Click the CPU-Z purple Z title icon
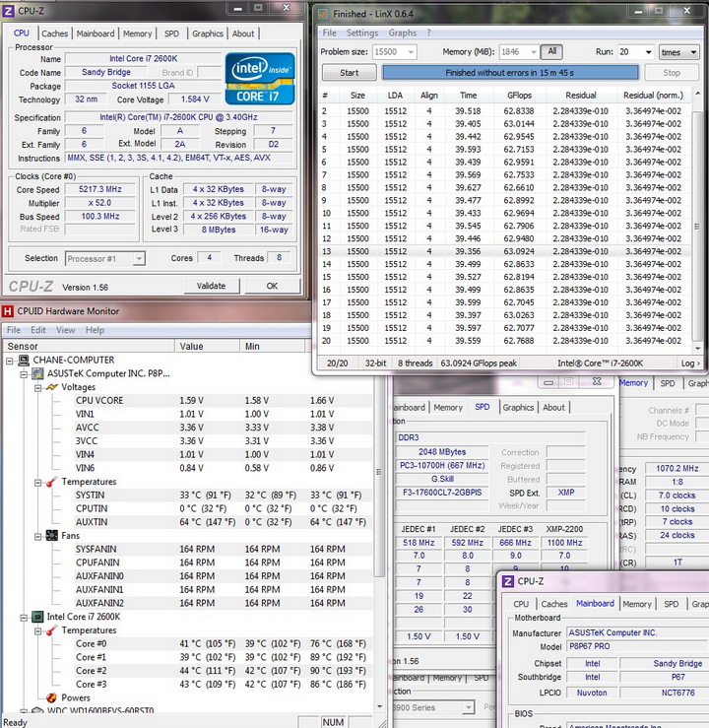The width and height of the screenshot is (709, 728). (8, 11)
